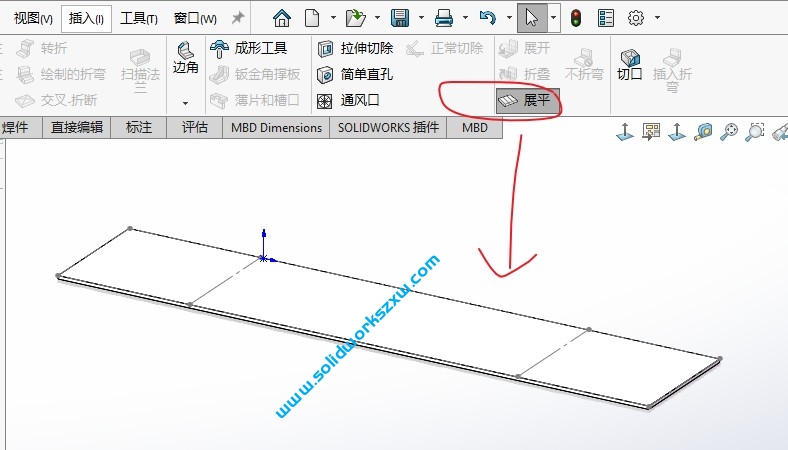Expand the 边角 dropdown arrow
This screenshot has height=450, width=788.
(185, 103)
